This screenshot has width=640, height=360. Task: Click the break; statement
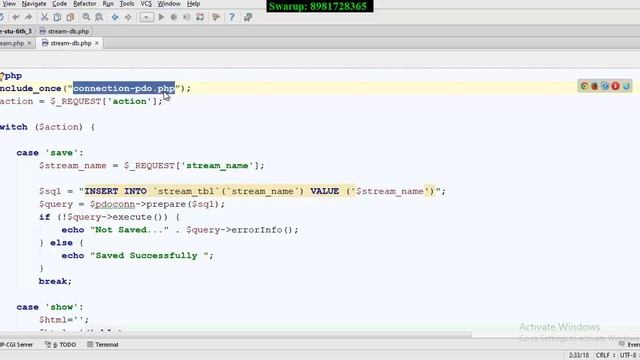pos(55,281)
